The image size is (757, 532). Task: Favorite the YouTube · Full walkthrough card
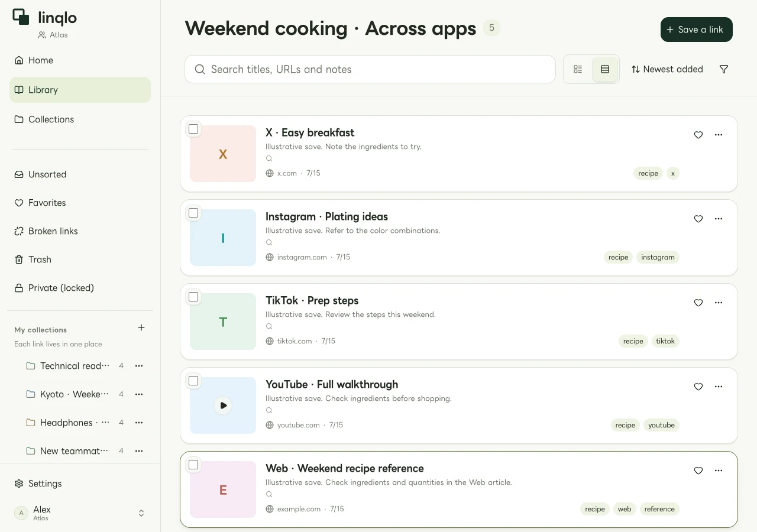pyautogui.click(x=698, y=387)
